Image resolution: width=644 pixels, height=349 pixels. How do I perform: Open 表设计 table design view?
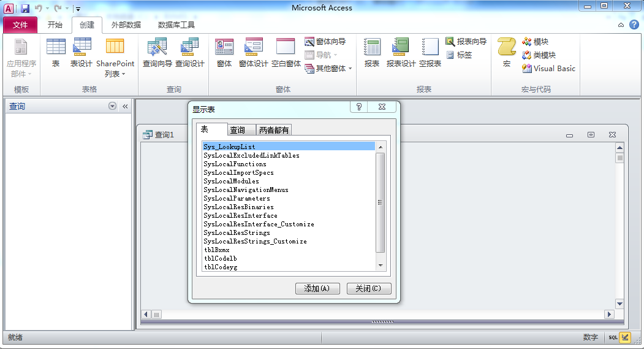pyautogui.click(x=81, y=53)
